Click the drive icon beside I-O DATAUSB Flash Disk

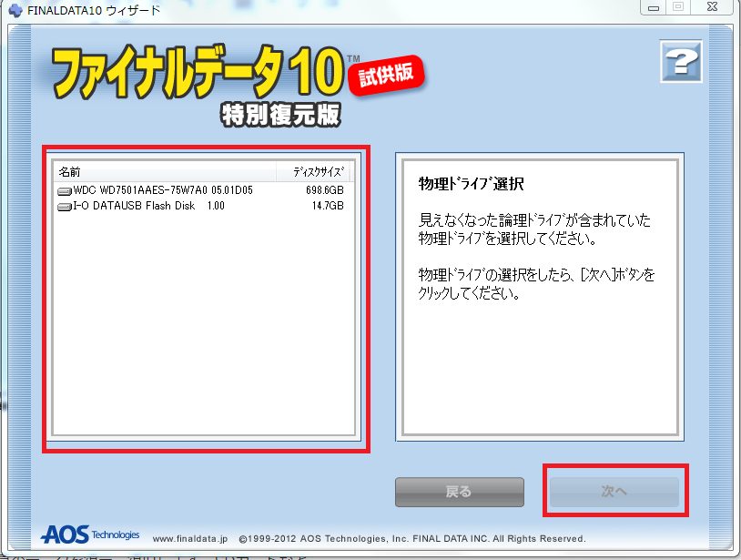tap(65, 207)
